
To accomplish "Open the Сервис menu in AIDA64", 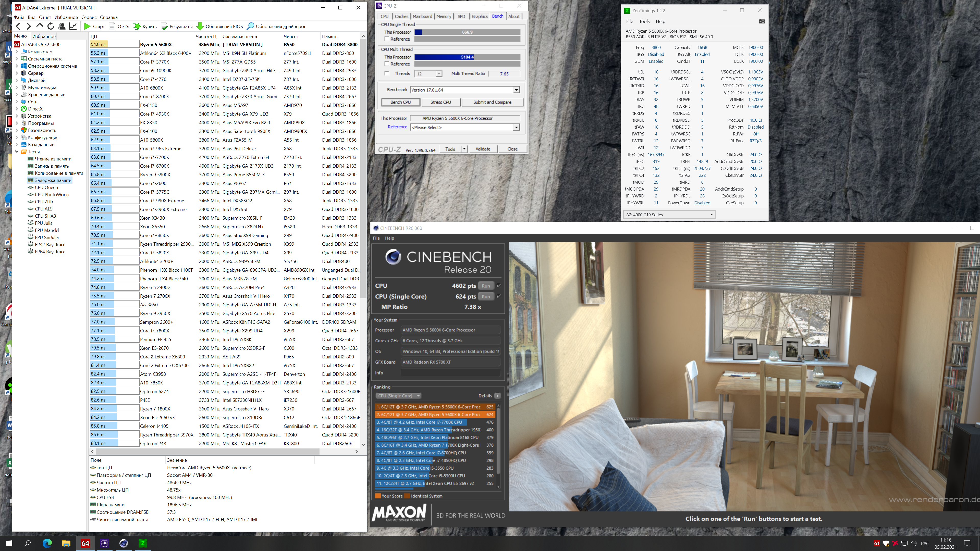I will (89, 17).
